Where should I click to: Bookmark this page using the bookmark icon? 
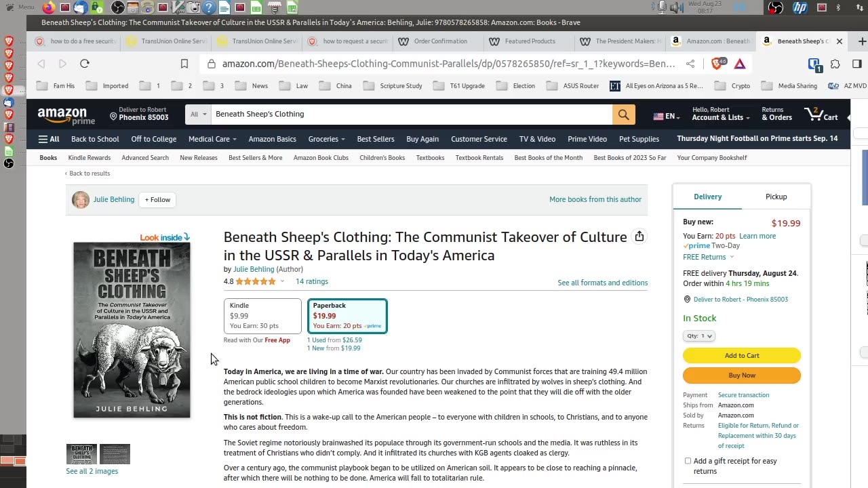pyautogui.click(x=184, y=64)
